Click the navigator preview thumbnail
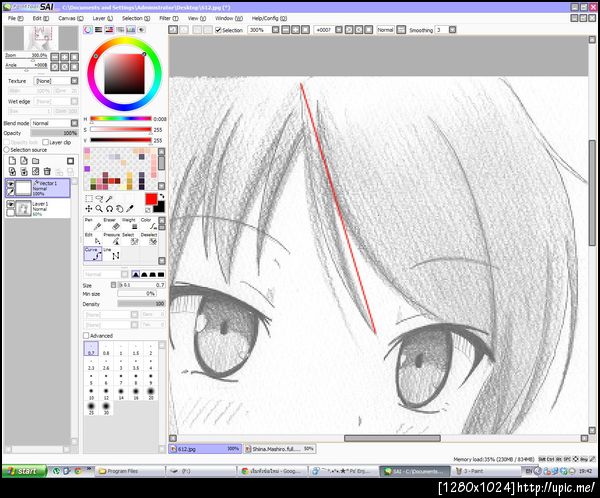600x498 pixels. coord(41,38)
